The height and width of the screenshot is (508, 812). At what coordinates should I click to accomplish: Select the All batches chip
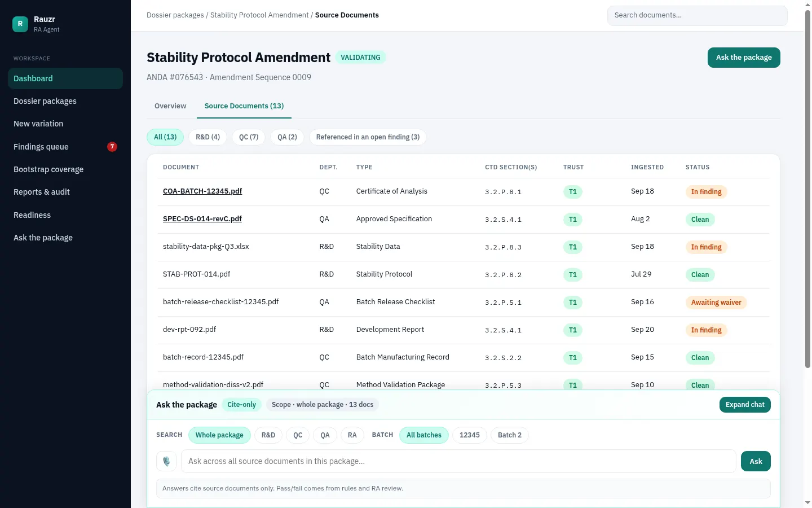tap(424, 435)
